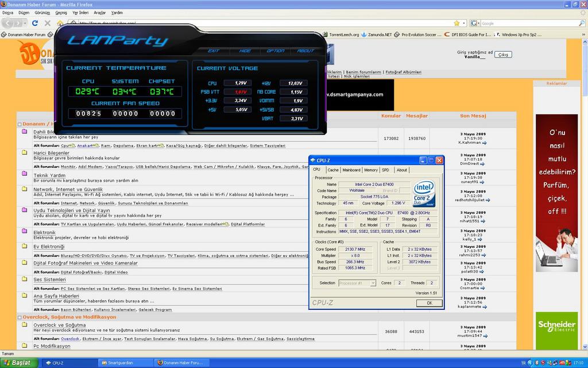Open address bar history dropdown arrow
The width and height of the screenshot is (588, 368).
[x=464, y=23]
